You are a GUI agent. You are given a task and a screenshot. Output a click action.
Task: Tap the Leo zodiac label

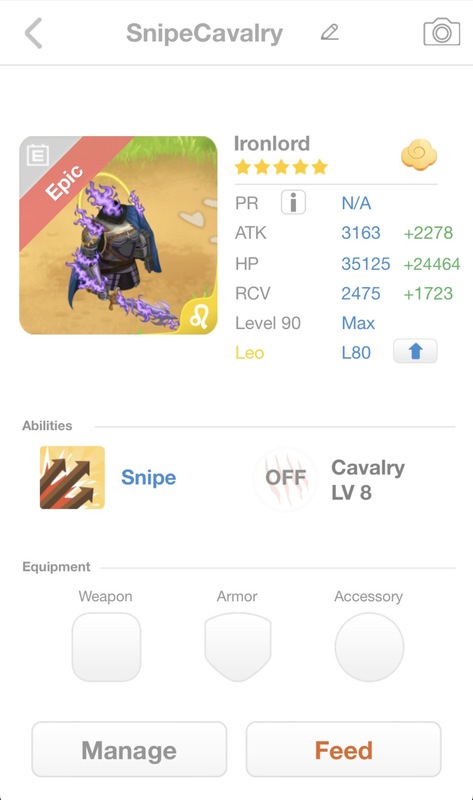click(250, 353)
